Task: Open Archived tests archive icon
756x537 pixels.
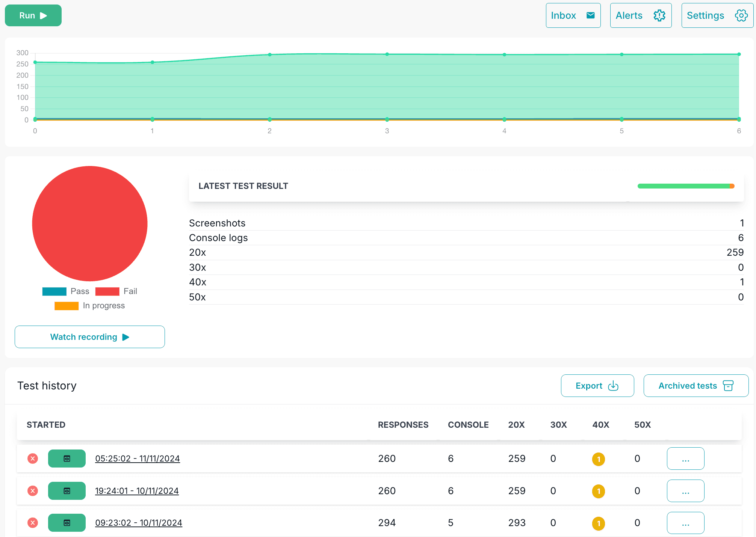Action: 728,386
